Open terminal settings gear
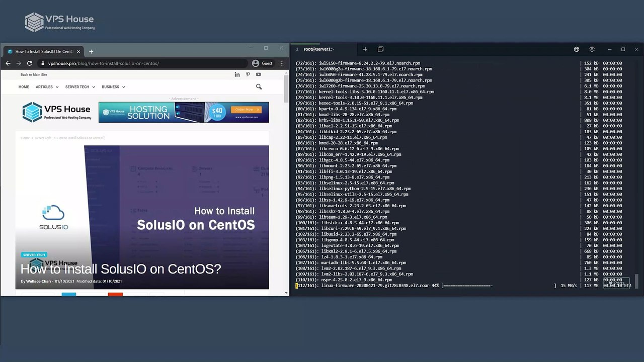 coord(592,49)
